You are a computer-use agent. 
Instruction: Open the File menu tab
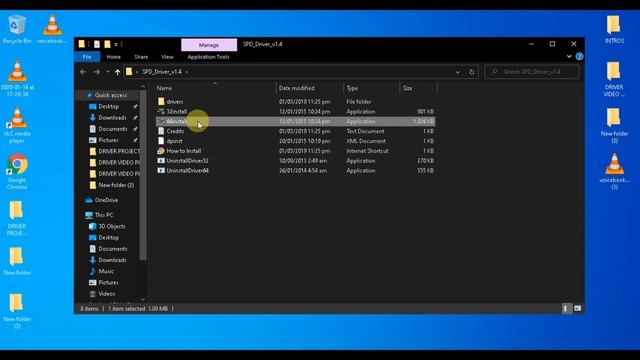coord(87,57)
